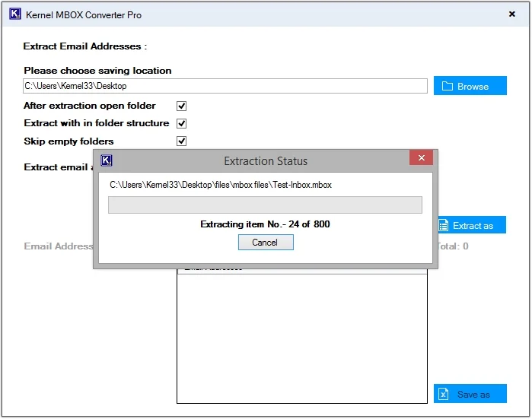The image size is (532, 419).
Task: Toggle Extract with in folder structure checkbox
Action: [x=181, y=123]
